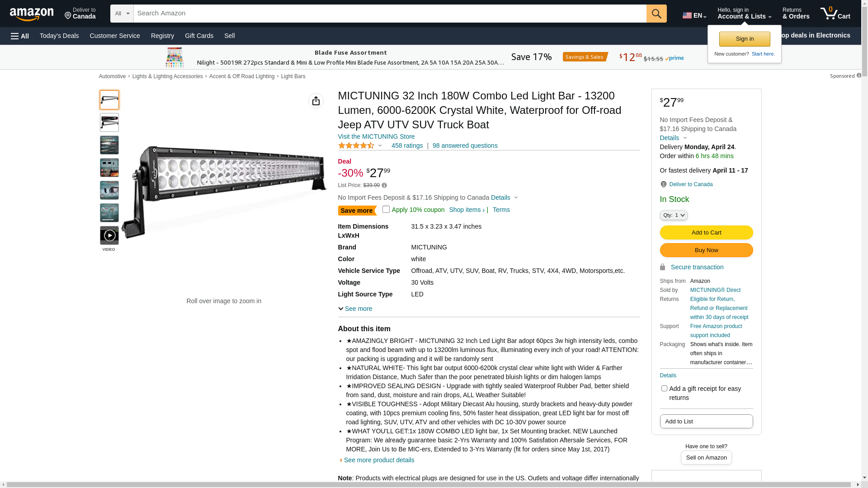Enable the gift receipt checkbox

pos(664,389)
